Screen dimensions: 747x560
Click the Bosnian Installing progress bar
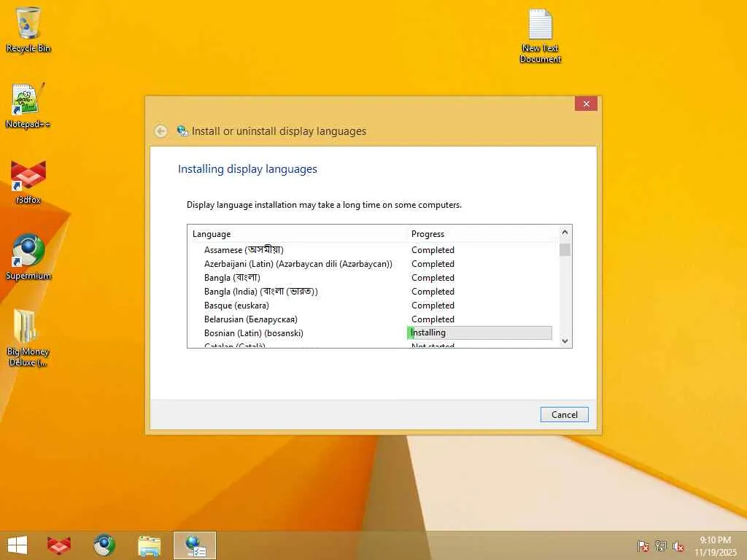click(480, 332)
